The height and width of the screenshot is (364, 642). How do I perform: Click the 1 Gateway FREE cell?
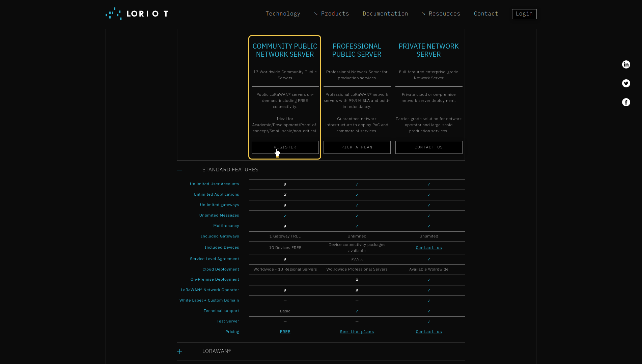coord(285,236)
